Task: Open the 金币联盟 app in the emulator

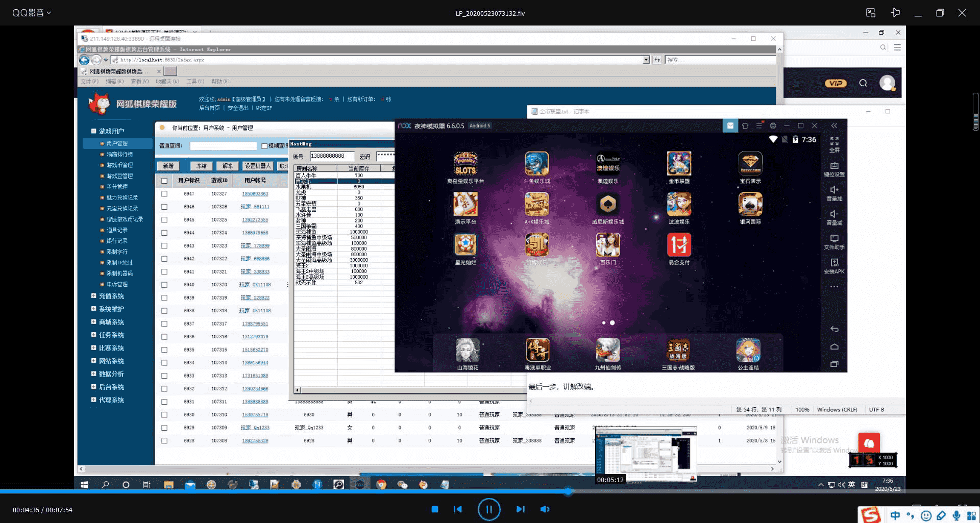Action: click(679, 167)
